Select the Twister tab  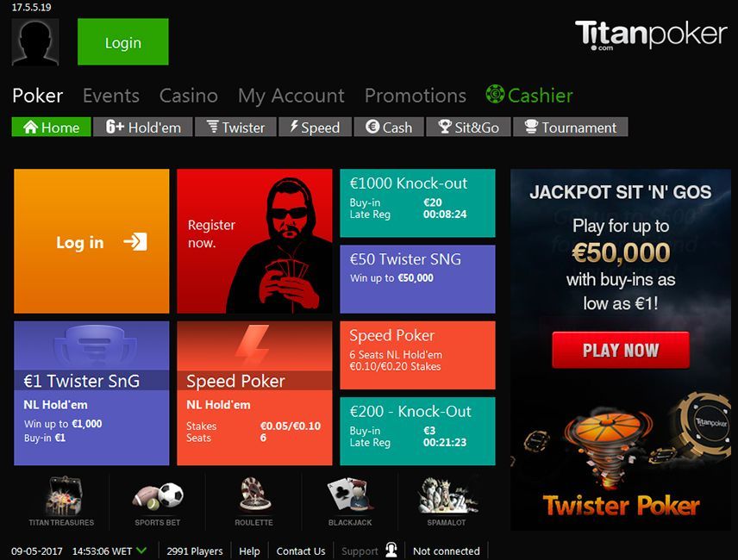point(235,127)
